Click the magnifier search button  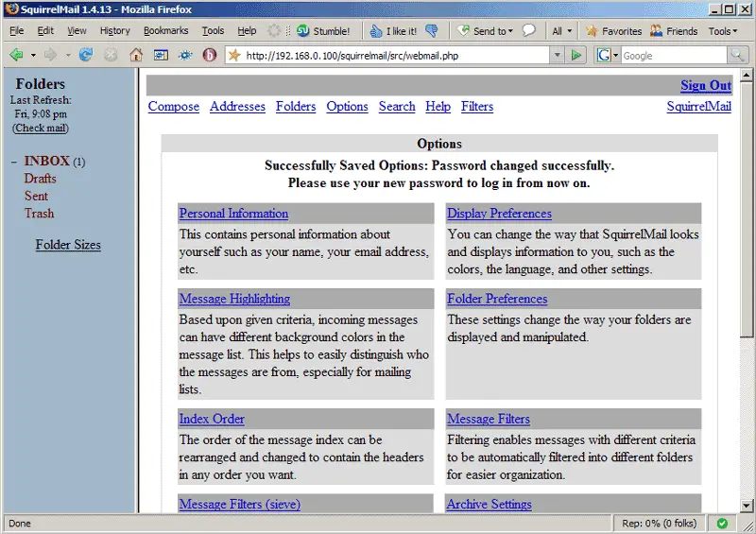737,56
